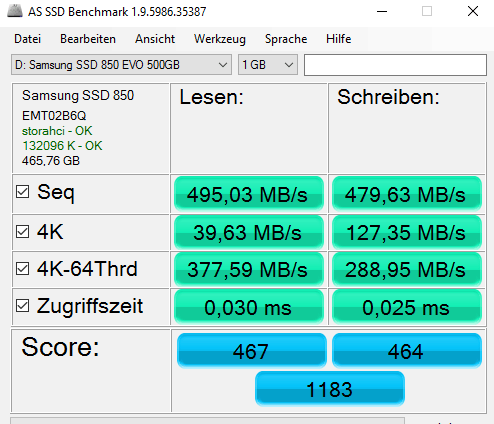
Task: Select the 4K-64Thrd write result 288,95 MB/s
Action: (407, 269)
